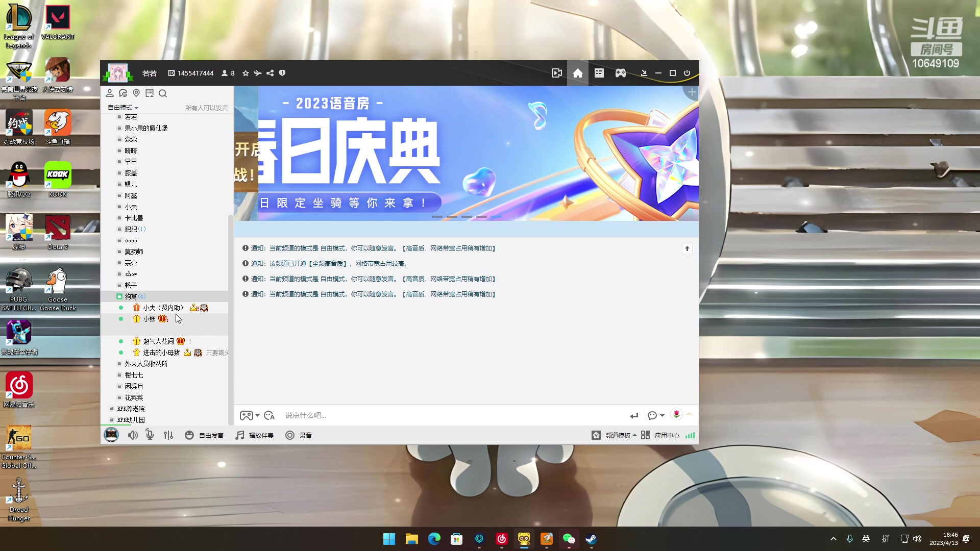The width and height of the screenshot is (980, 551).
Task: Open the emoji picker beside 自由发言
Action: 189,435
